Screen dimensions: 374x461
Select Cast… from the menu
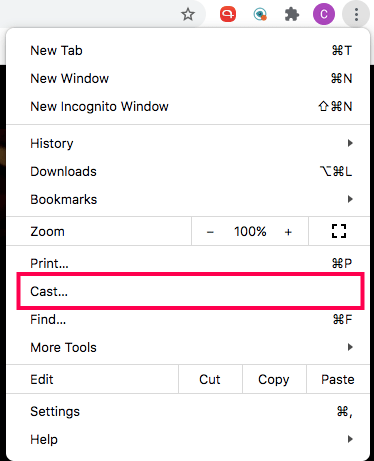coord(188,291)
